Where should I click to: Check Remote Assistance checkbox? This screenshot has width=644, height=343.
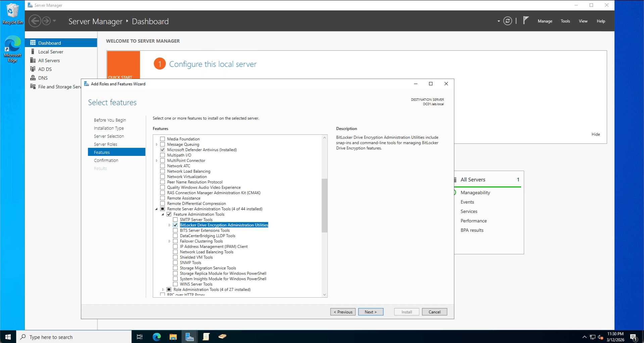162,198
